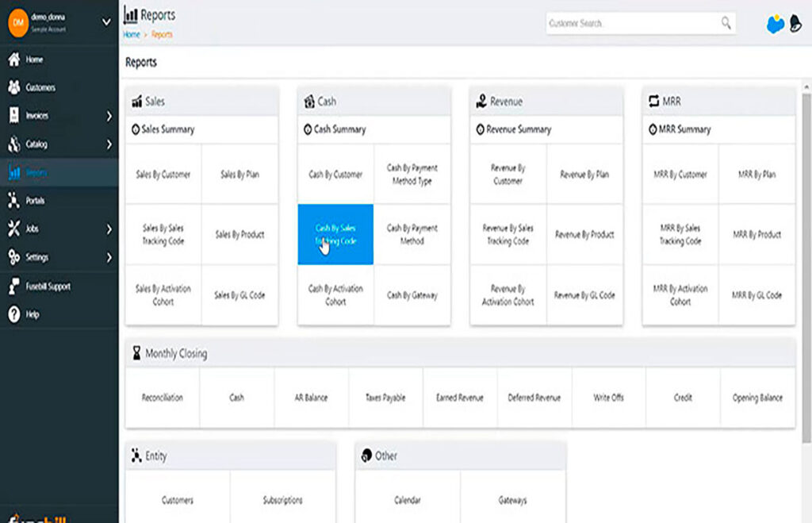Click the blue cloud icon in header
Screen dimensions: 812x523
point(775,23)
